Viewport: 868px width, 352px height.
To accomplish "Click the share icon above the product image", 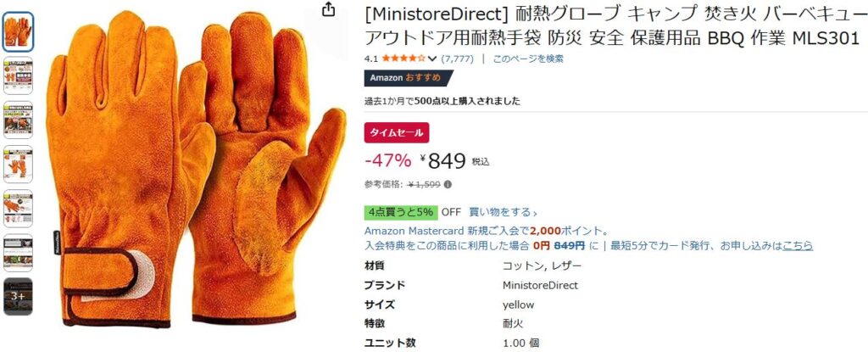I will (329, 9).
